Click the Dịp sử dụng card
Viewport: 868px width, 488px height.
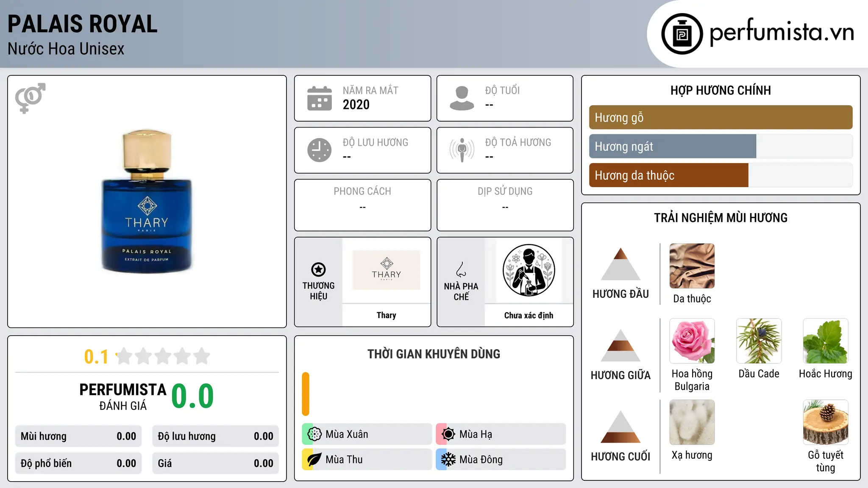tap(505, 205)
